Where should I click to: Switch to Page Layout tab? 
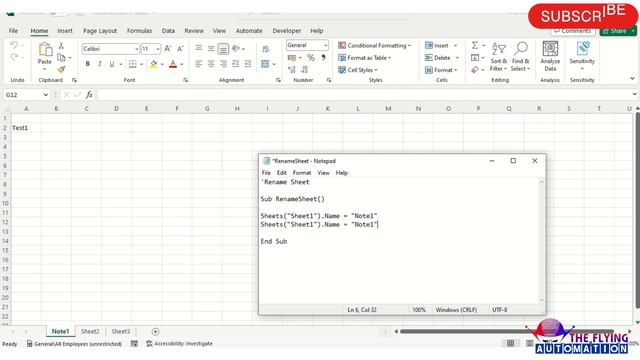(100, 31)
